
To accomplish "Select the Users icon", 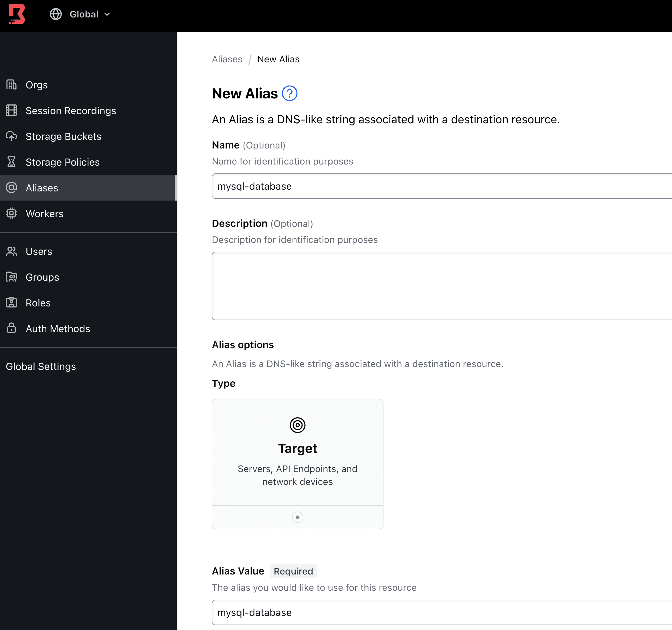I will tap(11, 251).
